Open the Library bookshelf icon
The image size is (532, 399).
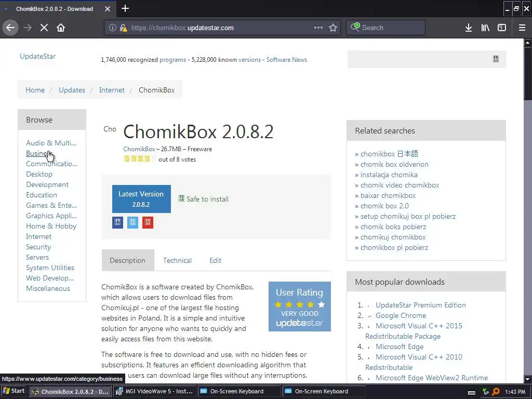click(485, 28)
